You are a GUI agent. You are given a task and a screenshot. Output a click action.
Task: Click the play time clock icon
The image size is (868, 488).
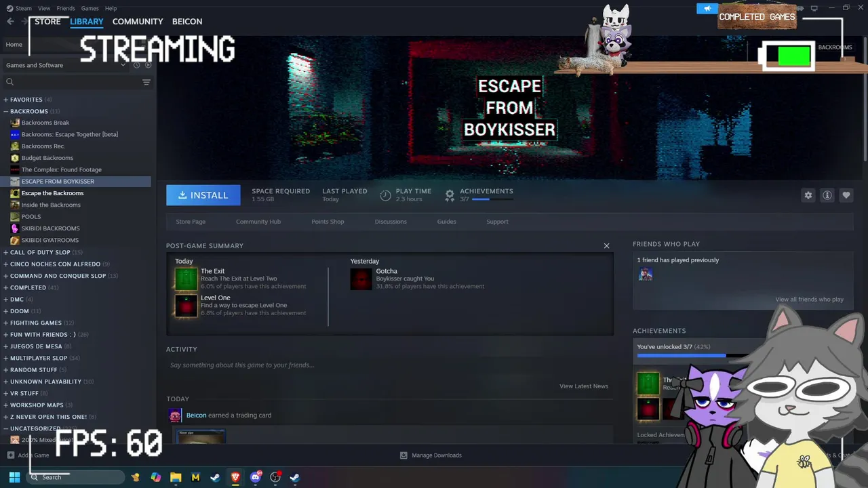[x=385, y=195]
